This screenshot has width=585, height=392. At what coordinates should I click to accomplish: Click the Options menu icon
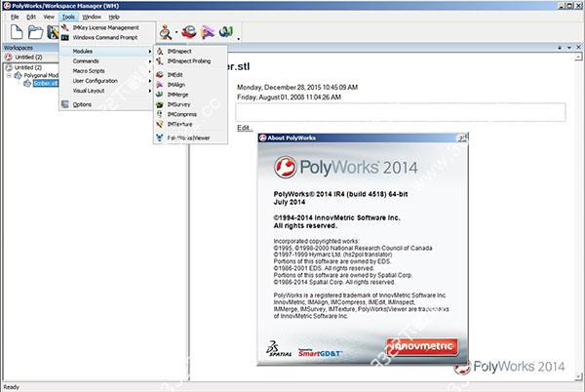tap(65, 104)
